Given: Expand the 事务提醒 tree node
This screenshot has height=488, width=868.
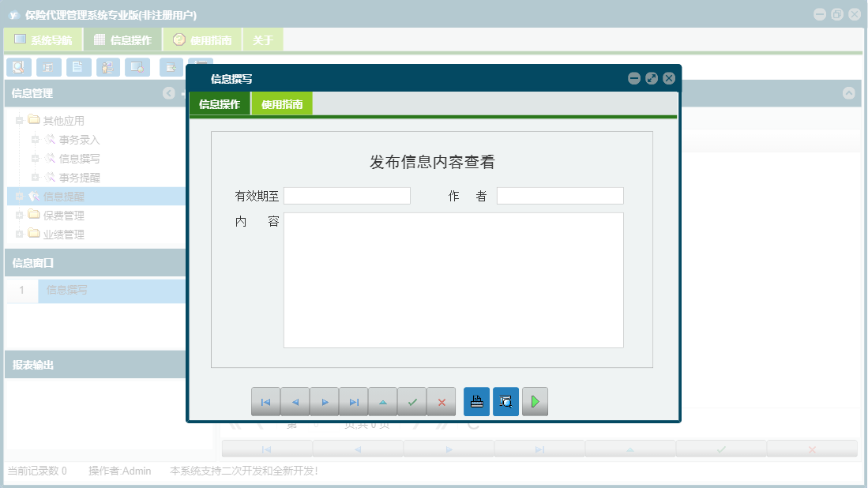Looking at the screenshot, I should coord(35,177).
